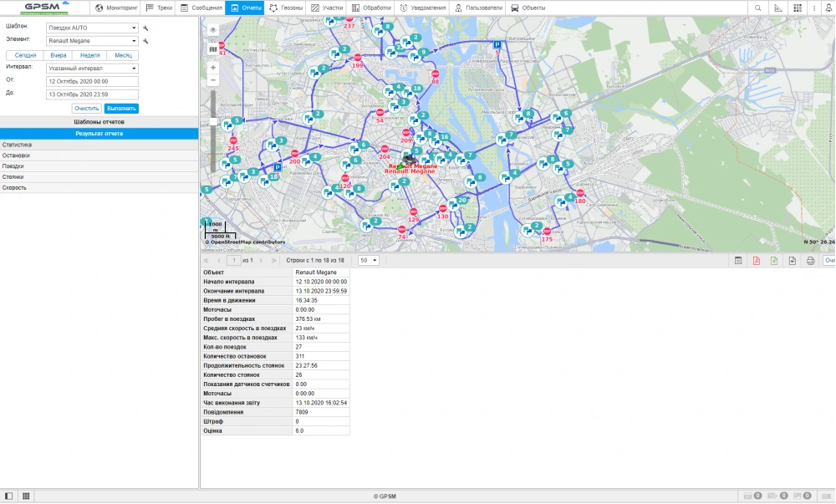The width and height of the screenshot is (836, 504).
Task: Export the report to Excel
Action: (x=774, y=261)
